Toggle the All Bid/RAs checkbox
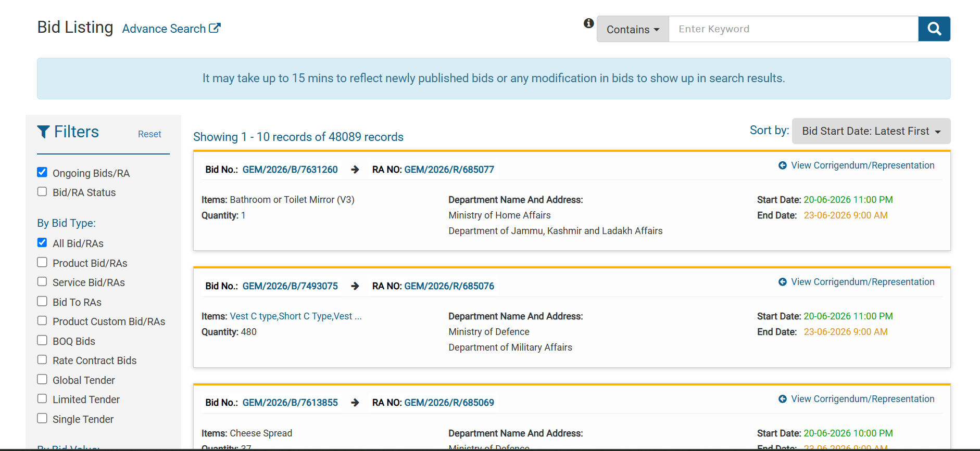This screenshot has width=980, height=451. click(x=42, y=242)
